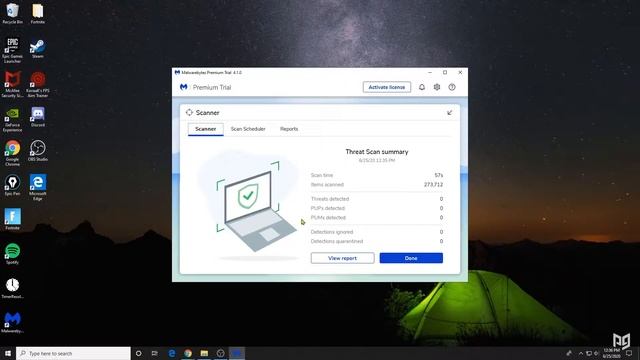Open Malwarebytes settings gear
Screen dimensions: 640x360
pos(437,87)
